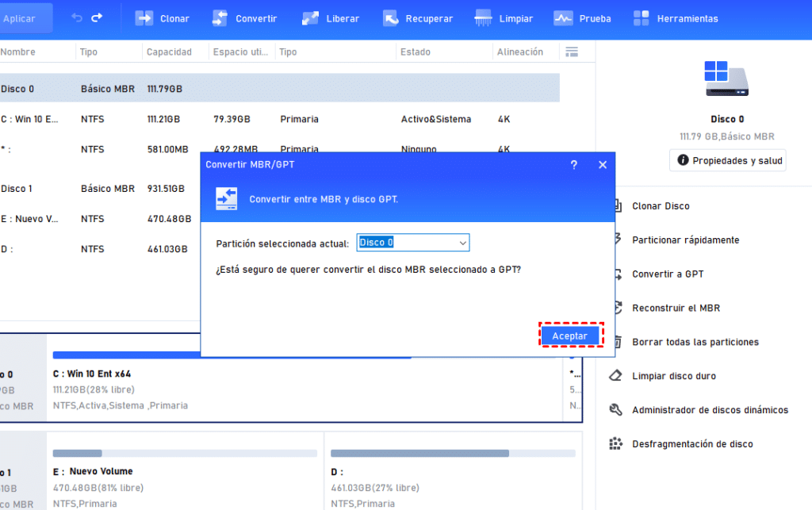Sort by Alineación column header
This screenshot has width=812, height=510.
tap(520, 52)
